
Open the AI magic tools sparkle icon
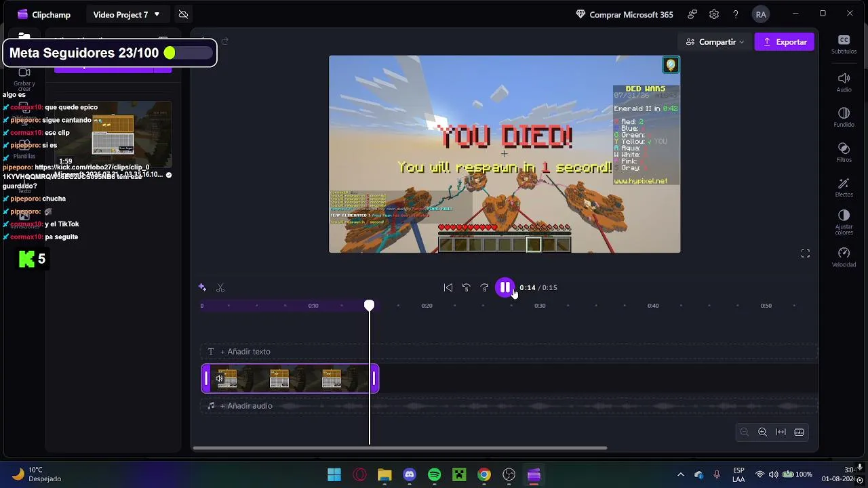pyautogui.click(x=202, y=287)
